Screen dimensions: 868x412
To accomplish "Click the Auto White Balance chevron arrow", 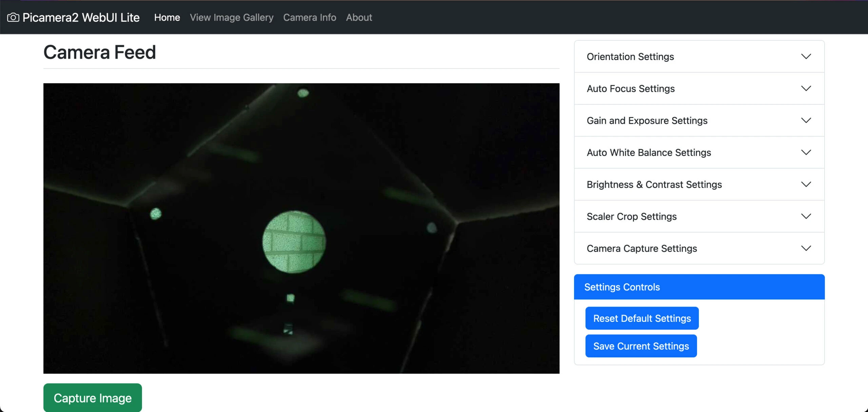I will click(x=806, y=152).
